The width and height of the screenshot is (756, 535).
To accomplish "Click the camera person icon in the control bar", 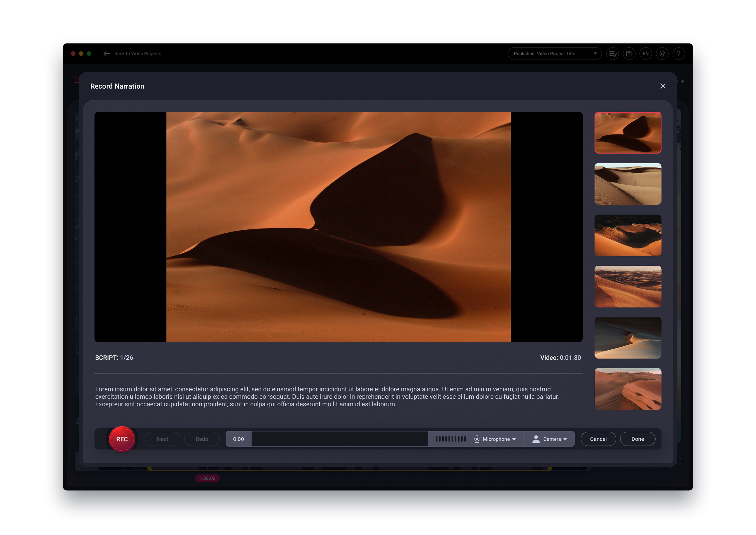I will (536, 439).
